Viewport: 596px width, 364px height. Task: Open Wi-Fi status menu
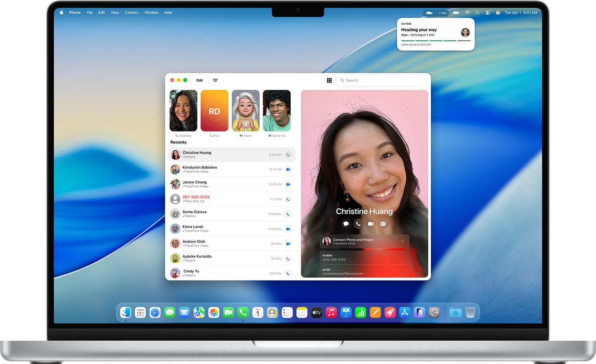click(x=467, y=13)
